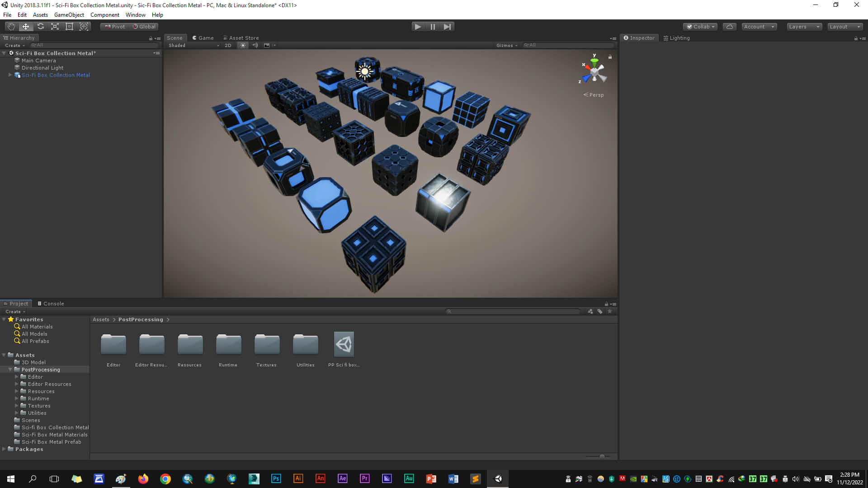Screen dimensions: 868x488
Task: Open the cloud services icon
Action: point(729,27)
